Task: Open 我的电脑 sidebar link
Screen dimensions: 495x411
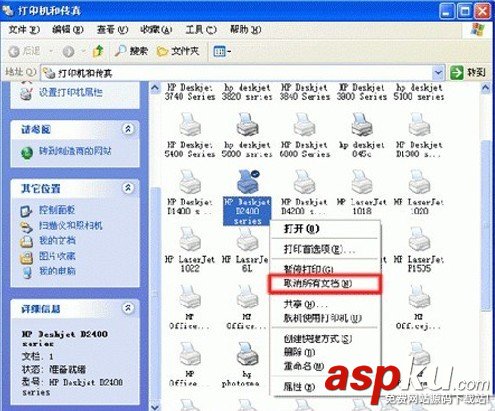Action: 57,271
